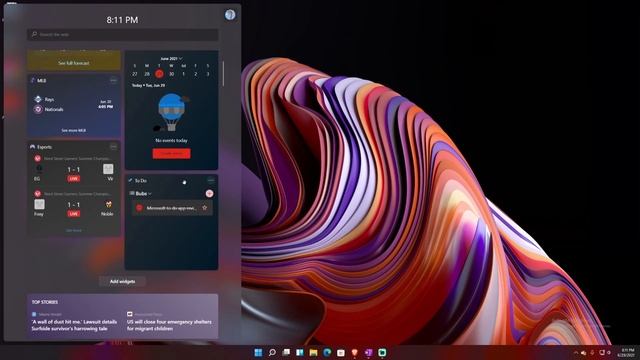Select date 3 in calendar widget
The width and height of the screenshot is (640, 360).
208,74
